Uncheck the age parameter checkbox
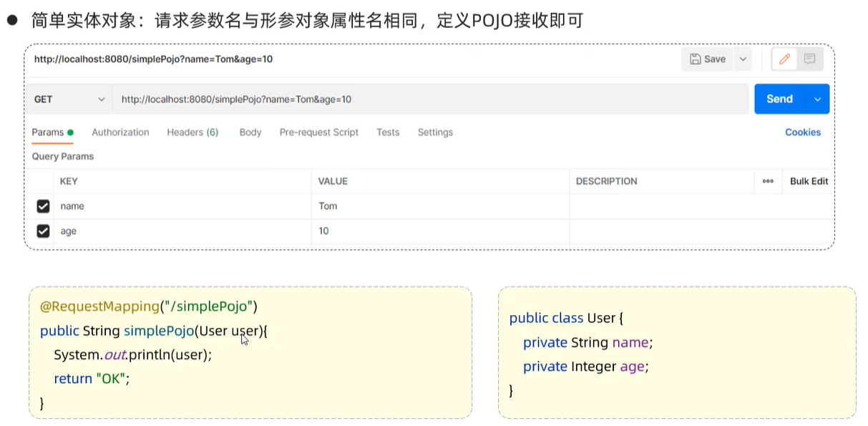Viewport: 868px width, 426px height. click(43, 231)
